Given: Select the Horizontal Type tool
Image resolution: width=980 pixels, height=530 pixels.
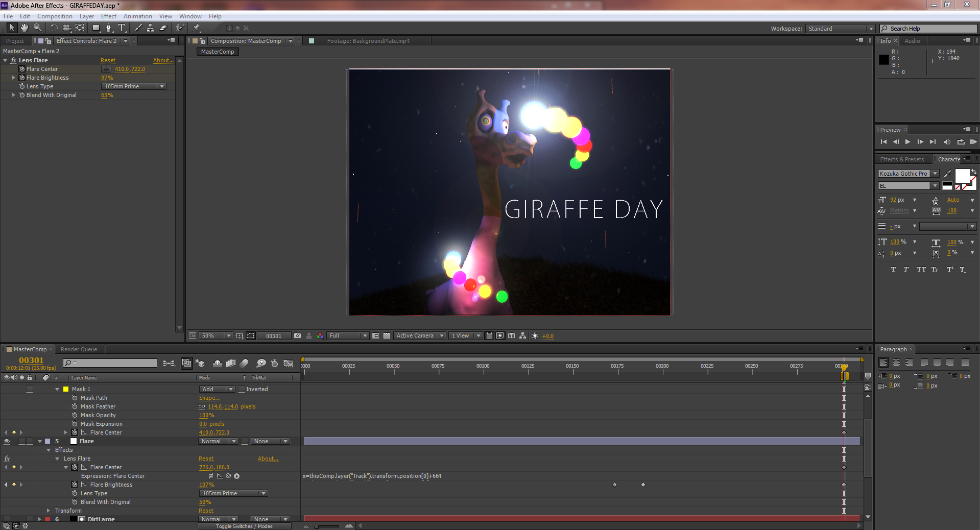Looking at the screenshot, I should click(x=122, y=28).
